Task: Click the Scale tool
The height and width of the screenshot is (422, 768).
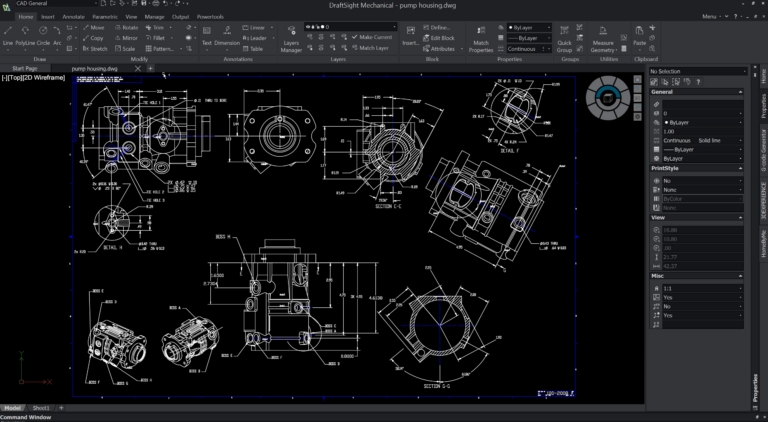Action: coord(125,49)
